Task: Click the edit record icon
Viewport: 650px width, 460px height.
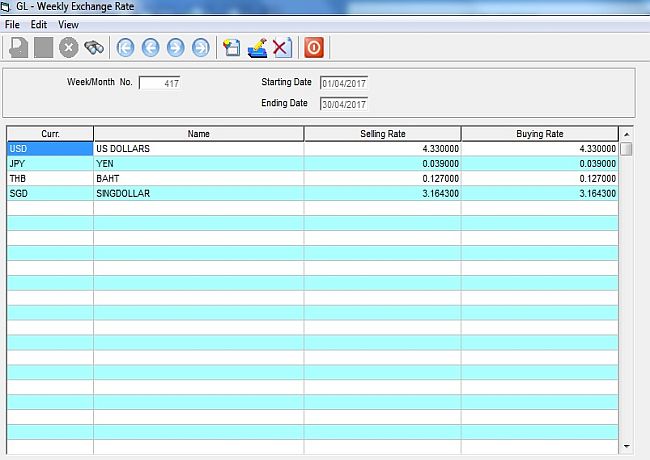Action: click(x=258, y=47)
